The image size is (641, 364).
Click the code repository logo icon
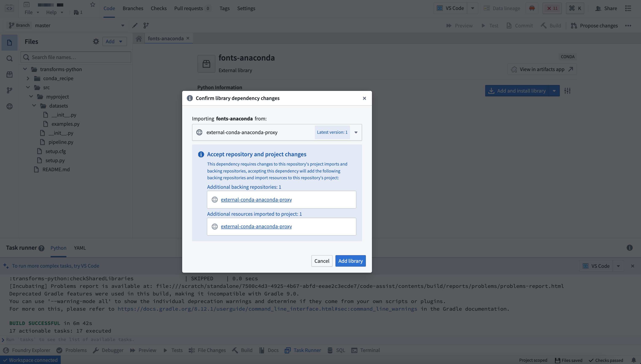click(9, 8)
